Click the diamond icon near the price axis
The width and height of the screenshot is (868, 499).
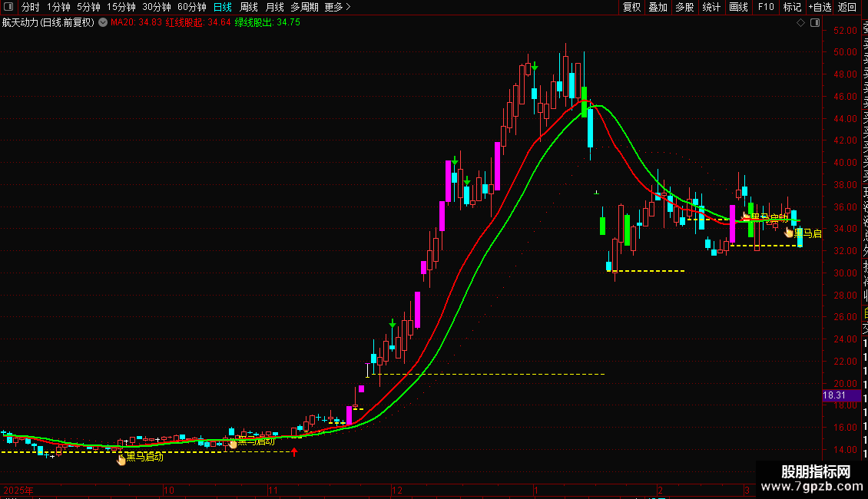click(800, 23)
